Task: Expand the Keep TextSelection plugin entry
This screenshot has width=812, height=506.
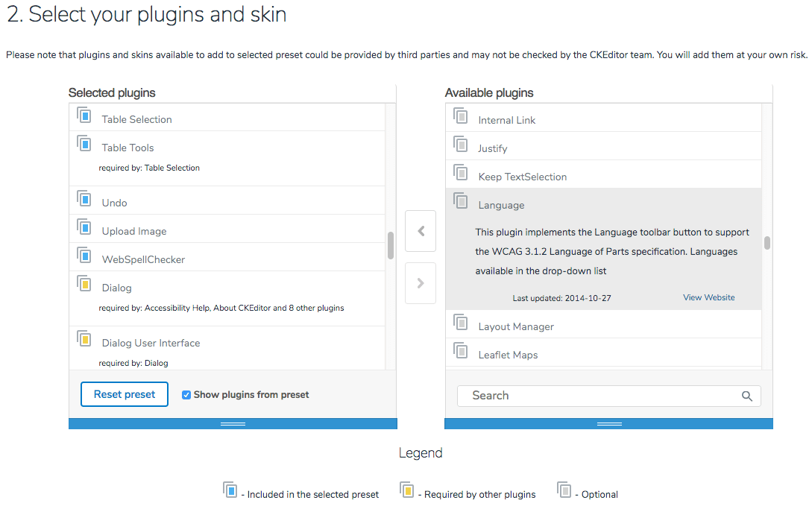Action: (x=522, y=177)
